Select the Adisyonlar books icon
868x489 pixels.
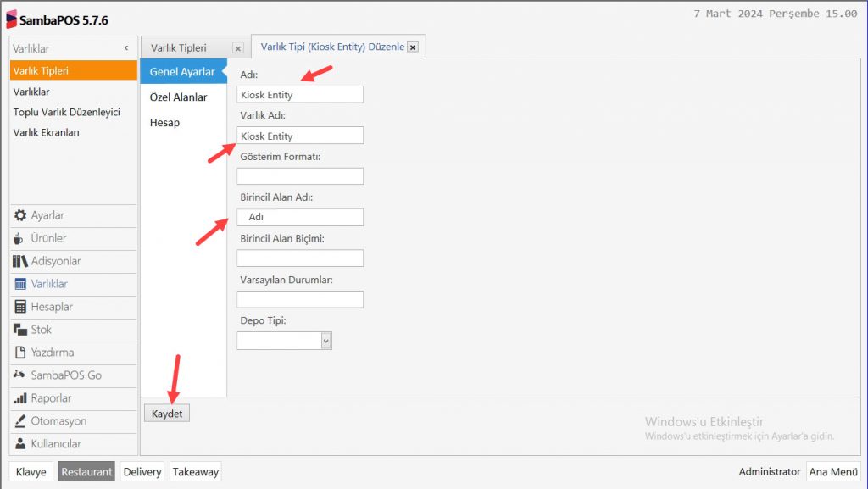click(20, 262)
